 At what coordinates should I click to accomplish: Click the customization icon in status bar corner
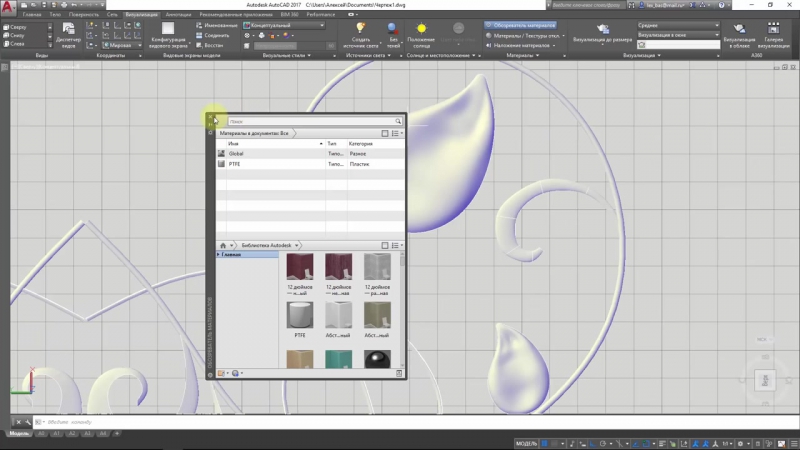(x=794, y=443)
